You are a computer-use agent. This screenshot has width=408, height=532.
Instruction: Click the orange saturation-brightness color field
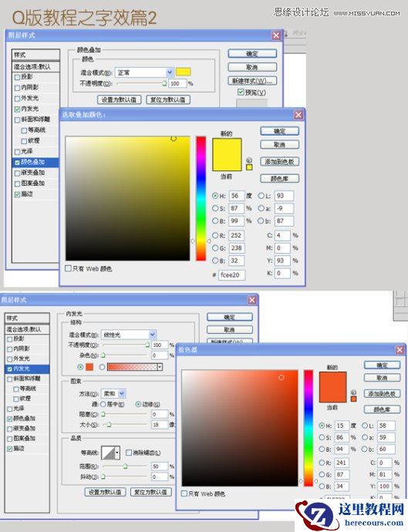240,428
